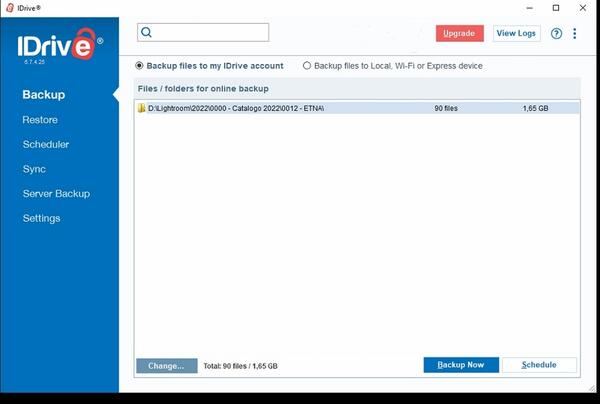The width and height of the screenshot is (600, 404).
Task: Open the three-dot more options menu
Action: coord(575,33)
